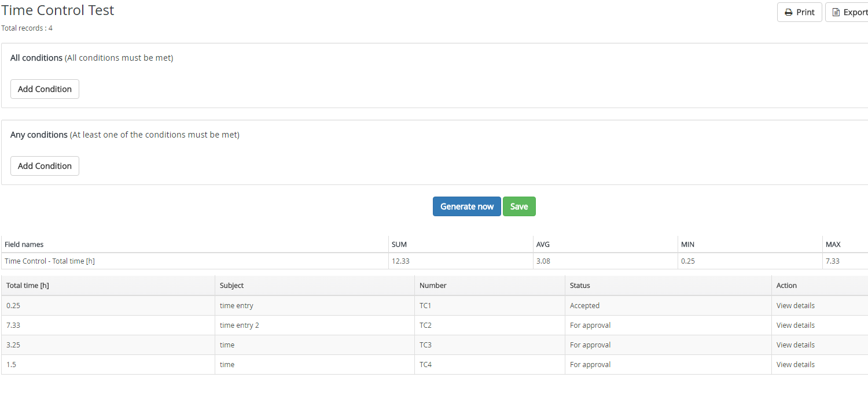The height and width of the screenshot is (407, 868).
Task: Click the Total time [h] column header
Action: tap(108, 286)
